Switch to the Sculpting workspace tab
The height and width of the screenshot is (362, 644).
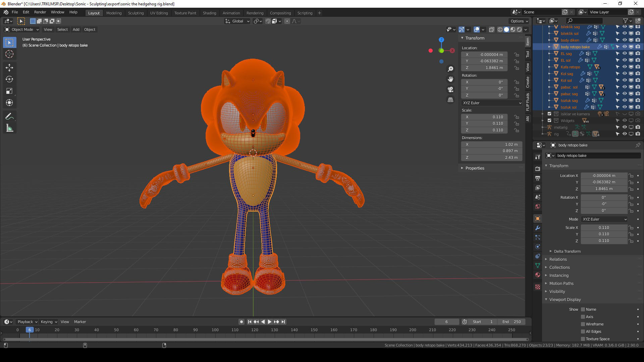tap(136, 13)
